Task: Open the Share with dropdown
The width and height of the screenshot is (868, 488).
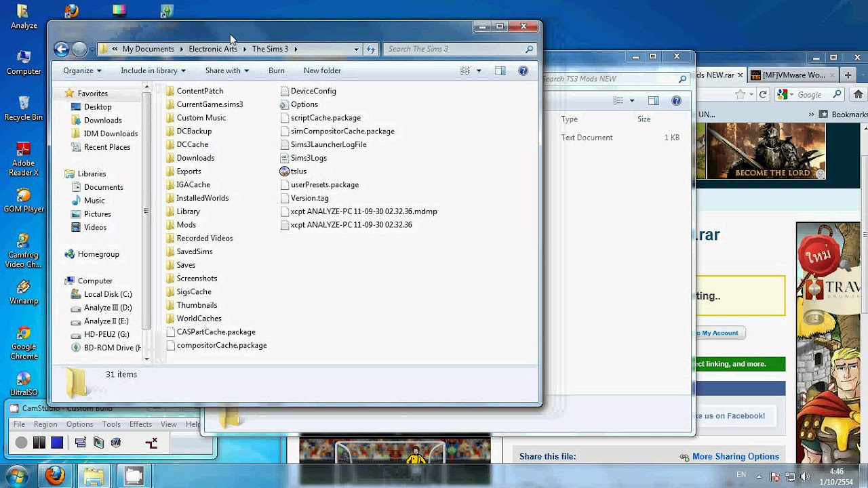Action: click(x=227, y=70)
